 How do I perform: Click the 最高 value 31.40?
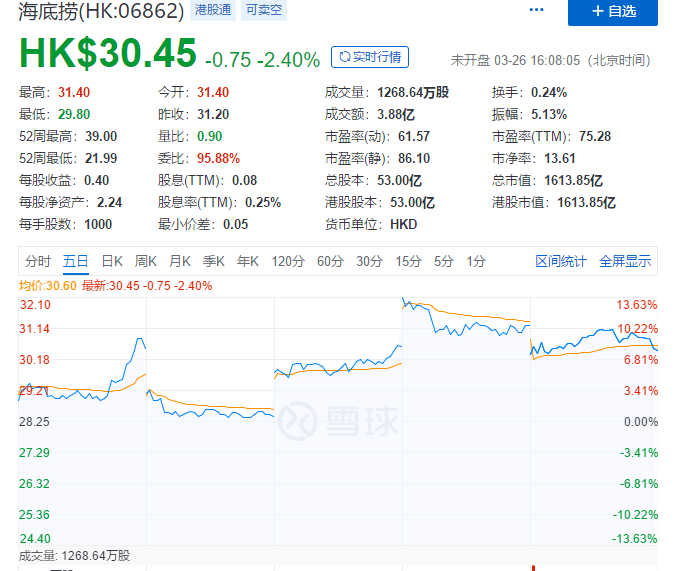74,92
